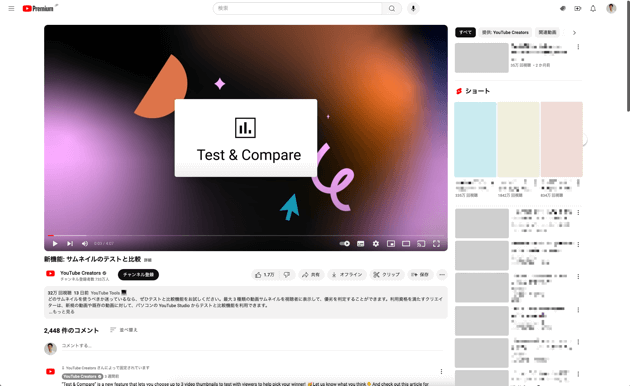Switch to miniplayer mode

point(391,243)
